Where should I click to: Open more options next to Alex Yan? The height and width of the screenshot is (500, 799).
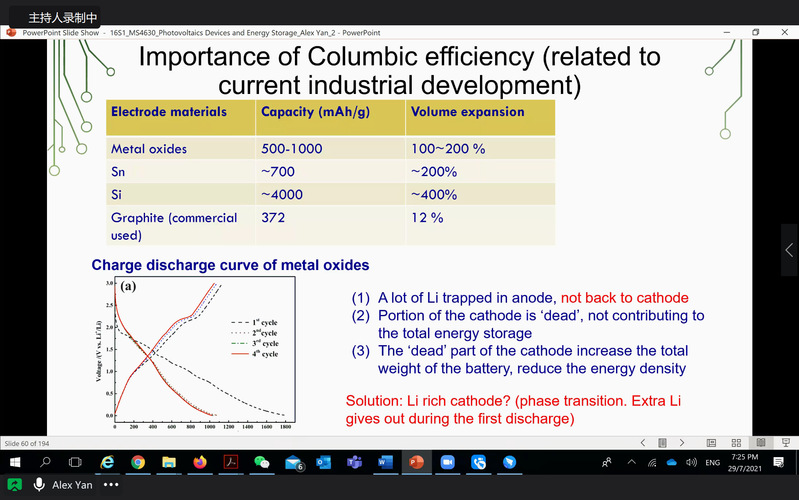(x=111, y=484)
